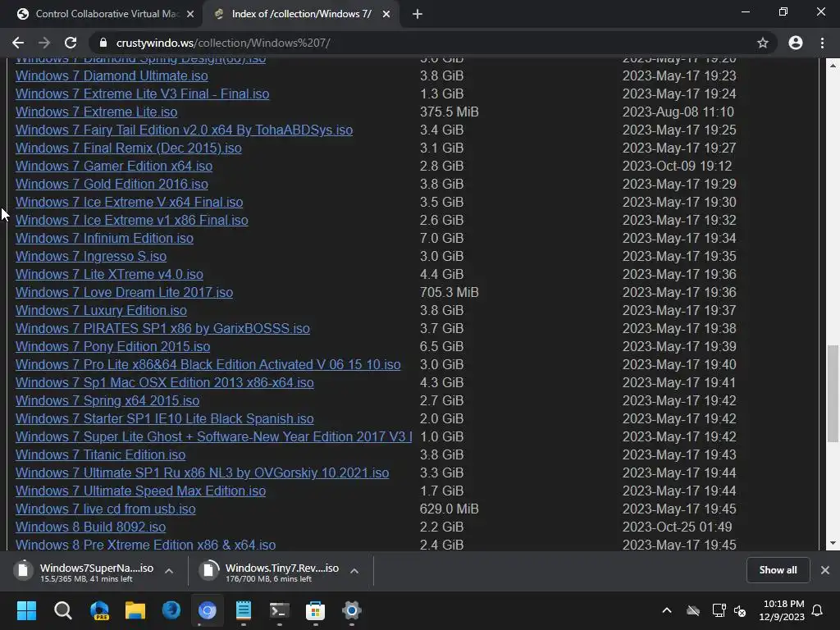Download Windows 7 Fairy Tail Edition iso
Screen dimensions: 840x630
[x=184, y=130]
